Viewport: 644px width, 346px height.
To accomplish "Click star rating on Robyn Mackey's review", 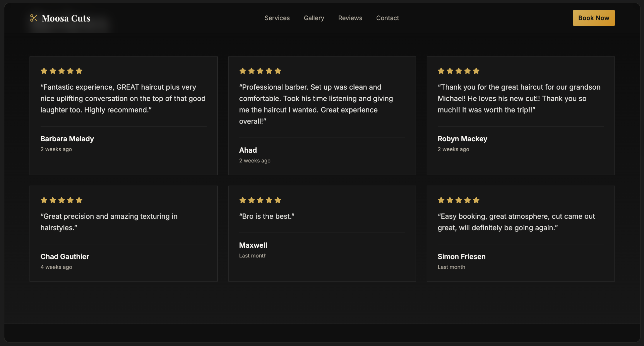I will [x=459, y=71].
